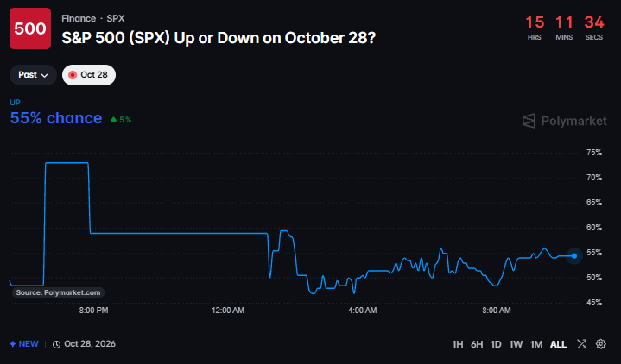Click the 45% y-axis label

coord(594,303)
